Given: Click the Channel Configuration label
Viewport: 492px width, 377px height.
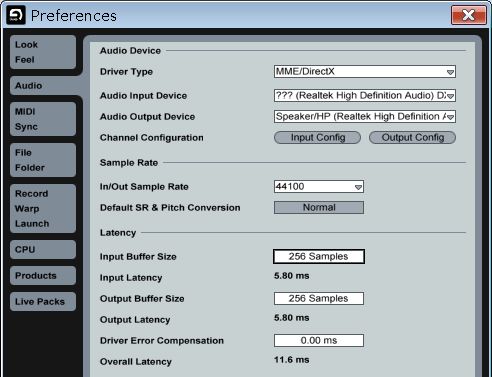Looking at the screenshot, I should pyautogui.click(x=152, y=138).
